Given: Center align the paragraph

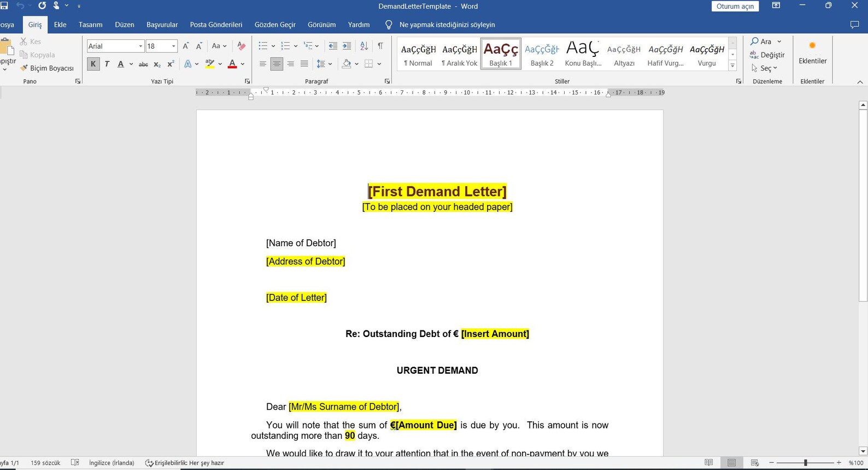Looking at the screenshot, I should tap(277, 64).
